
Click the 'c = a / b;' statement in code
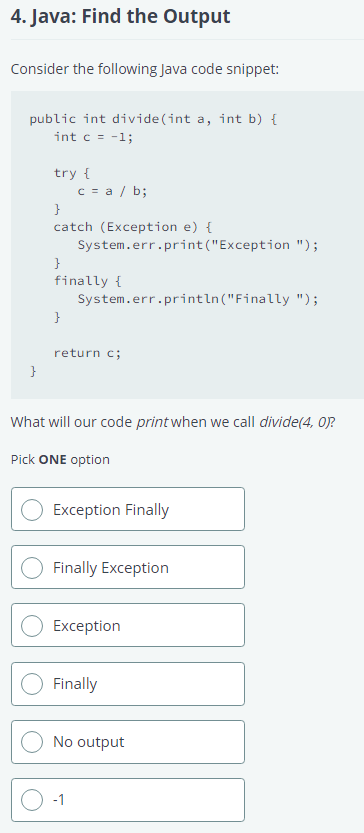click(113, 191)
